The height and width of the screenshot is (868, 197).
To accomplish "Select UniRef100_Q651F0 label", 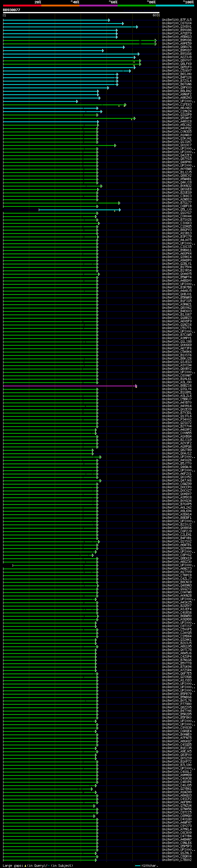I will [177, 67].
